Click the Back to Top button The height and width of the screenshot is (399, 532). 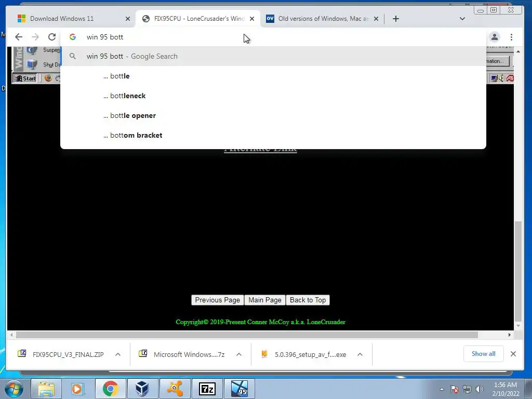point(308,300)
